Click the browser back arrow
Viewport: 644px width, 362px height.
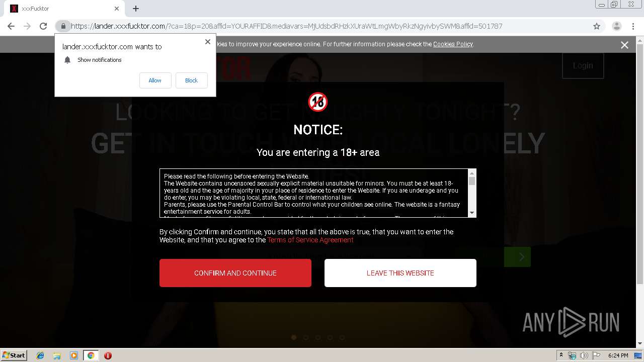11,26
